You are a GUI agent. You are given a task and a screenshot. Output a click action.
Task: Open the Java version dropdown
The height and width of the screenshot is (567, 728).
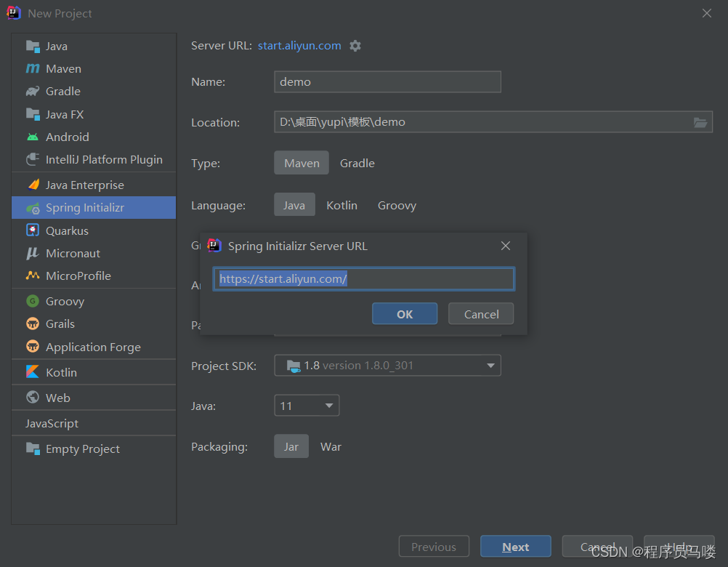pos(307,406)
